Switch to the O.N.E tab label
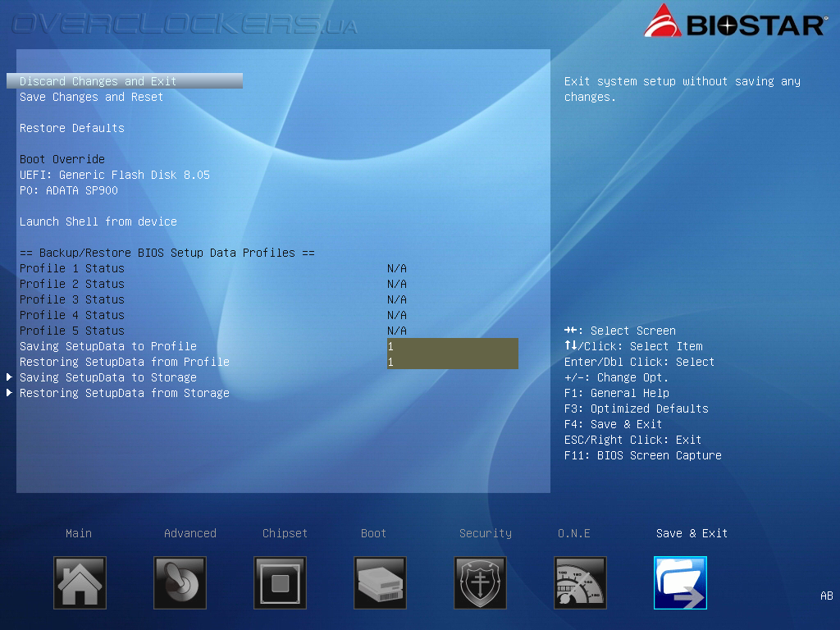The width and height of the screenshot is (840, 630). pos(573,533)
